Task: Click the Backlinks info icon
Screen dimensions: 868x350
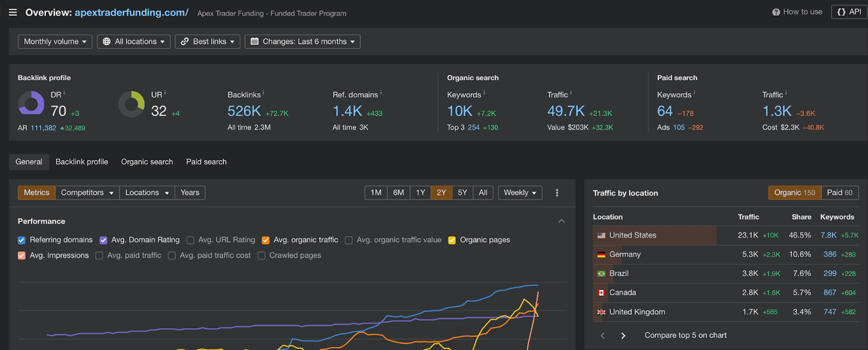Action: tap(263, 93)
